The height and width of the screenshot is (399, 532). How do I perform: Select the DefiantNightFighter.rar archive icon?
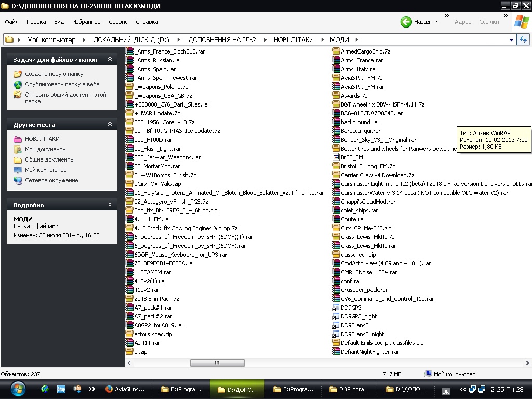[336, 352]
